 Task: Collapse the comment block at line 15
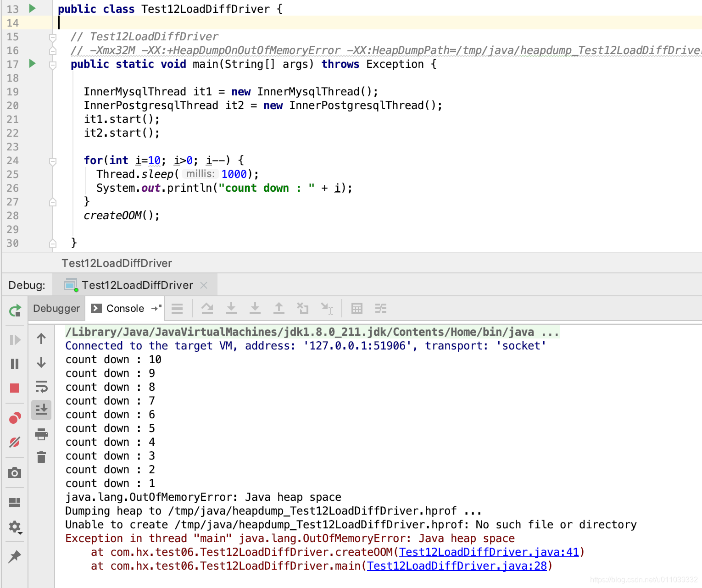tap(53, 37)
